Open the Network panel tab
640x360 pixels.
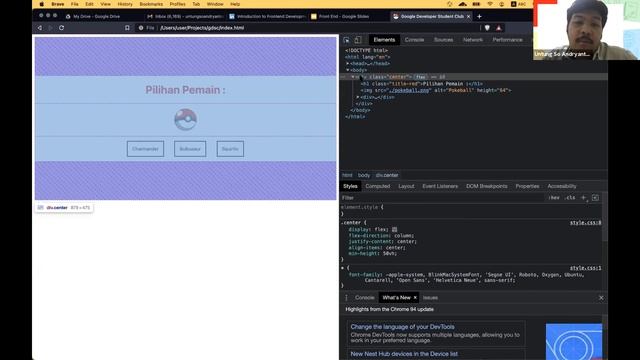coord(473,40)
